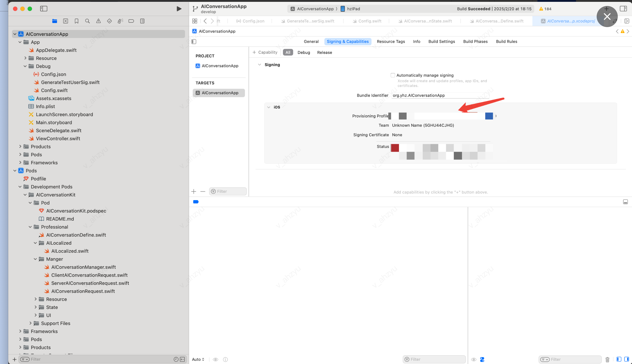632x364 pixels.
Task: Add editor on right split icon
Action: click(x=627, y=21)
